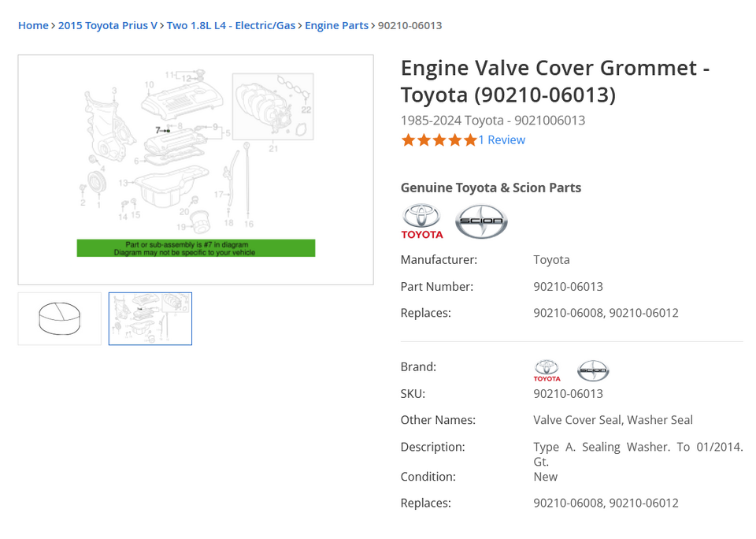Click the product title Engine Valve Cover Grommet
Screen dimensions: 756x539
tap(554, 81)
